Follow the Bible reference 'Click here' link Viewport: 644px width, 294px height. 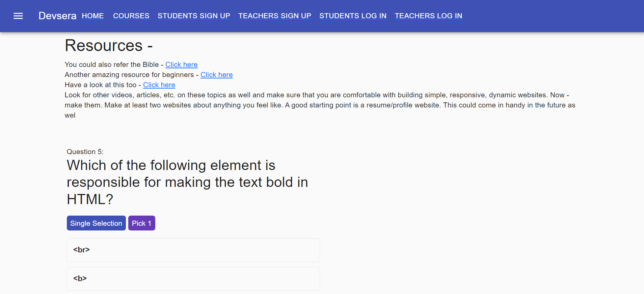pyautogui.click(x=182, y=65)
